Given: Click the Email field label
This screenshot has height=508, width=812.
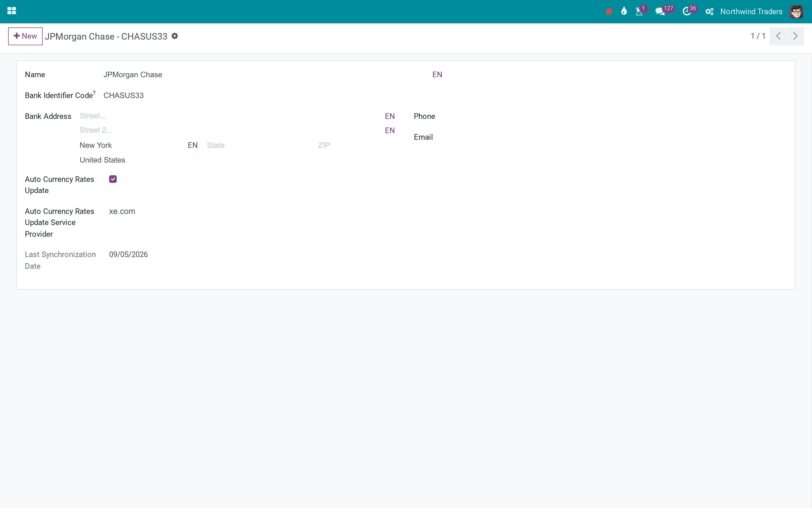Looking at the screenshot, I should [x=423, y=137].
